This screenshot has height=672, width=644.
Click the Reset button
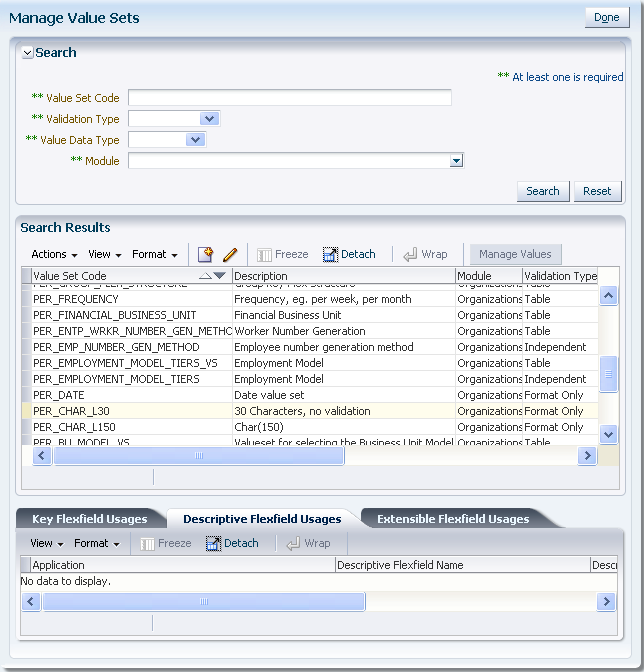(x=597, y=191)
